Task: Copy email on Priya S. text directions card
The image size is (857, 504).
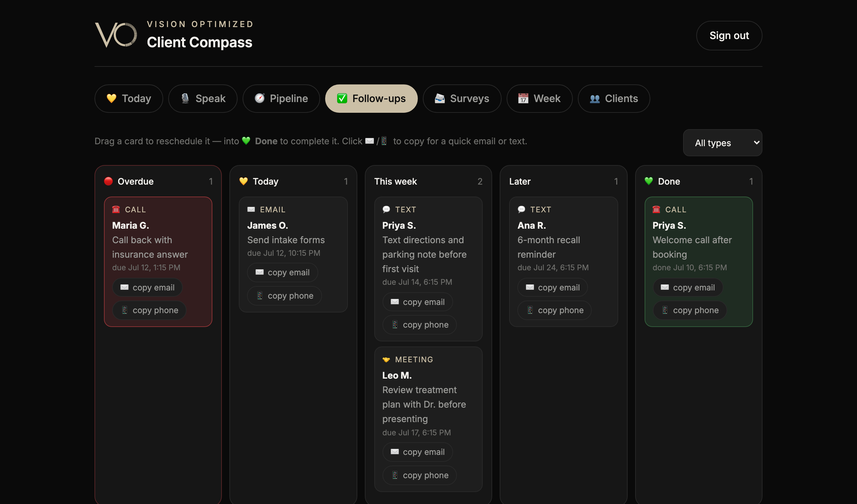Action: [x=417, y=302]
